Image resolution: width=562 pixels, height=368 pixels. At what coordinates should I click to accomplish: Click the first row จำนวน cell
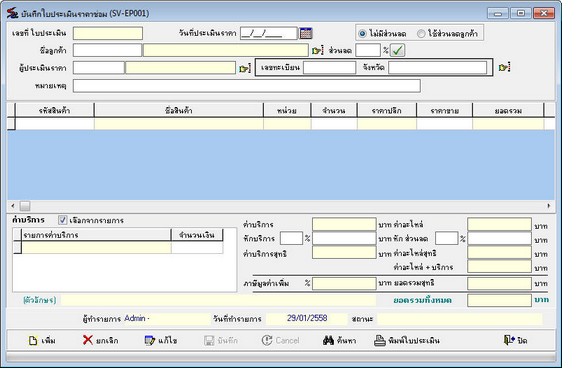pos(334,124)
